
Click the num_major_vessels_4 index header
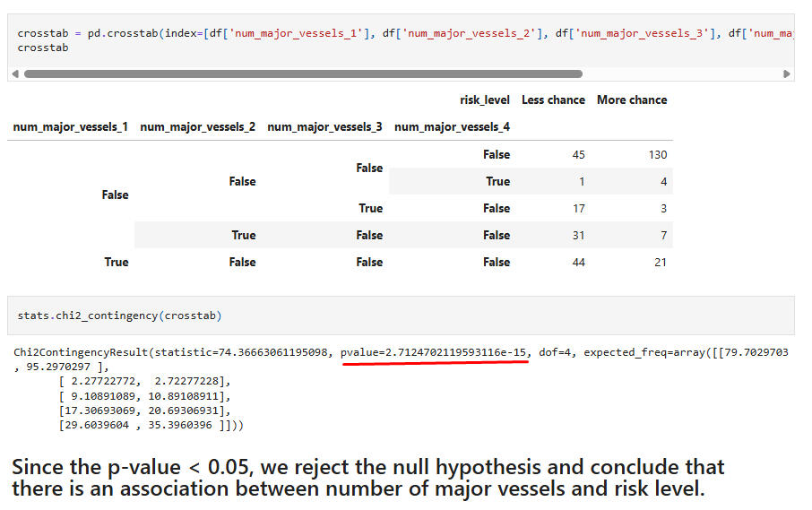[452, 127]
